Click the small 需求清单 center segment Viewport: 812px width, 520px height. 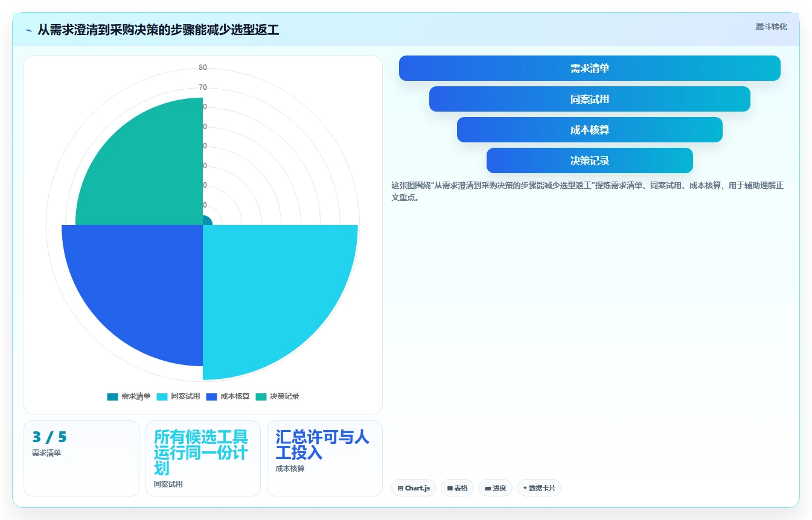[206, 221]
